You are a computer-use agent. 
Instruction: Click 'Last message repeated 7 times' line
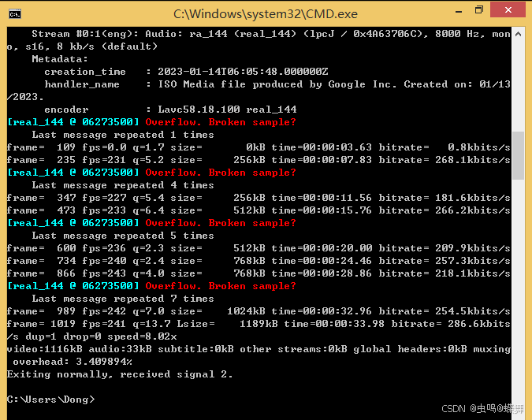click(123, 299)
